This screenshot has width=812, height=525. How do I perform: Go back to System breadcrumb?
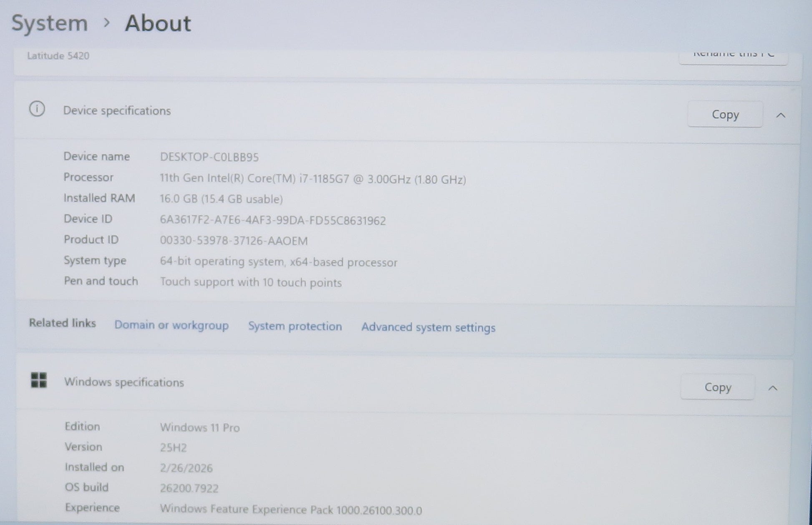coord(49,23)
